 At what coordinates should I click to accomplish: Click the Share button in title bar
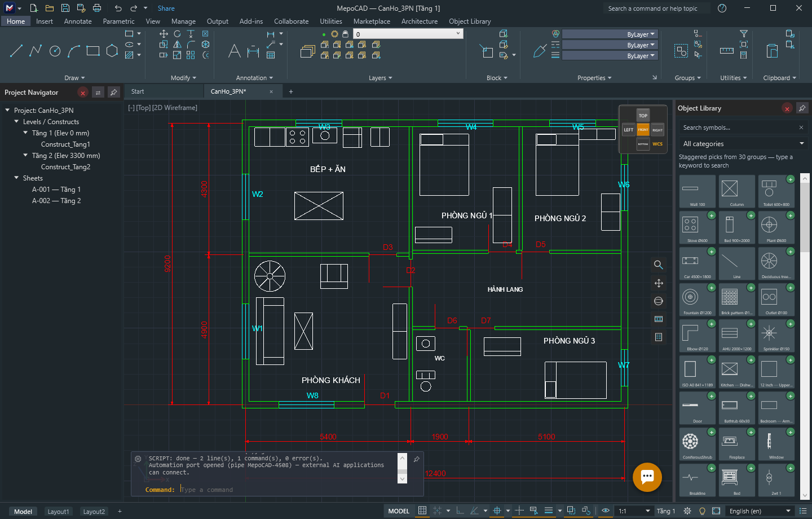[166, 8]
